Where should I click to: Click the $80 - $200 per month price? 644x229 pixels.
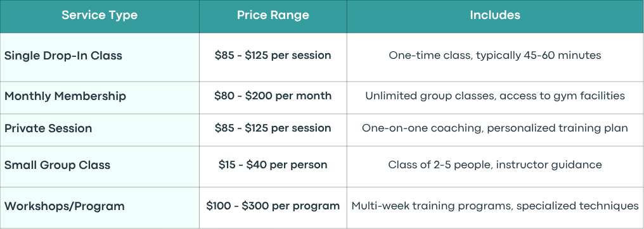point(273,96)
